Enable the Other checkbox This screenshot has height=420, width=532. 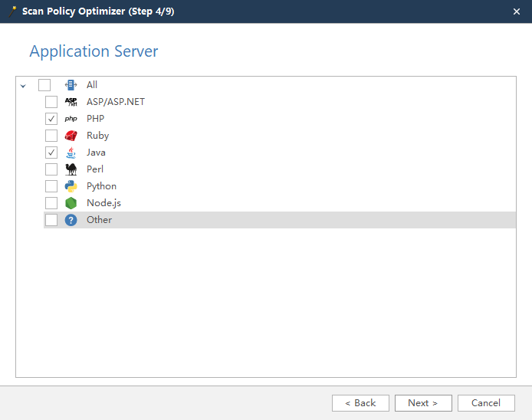(51, 220)
